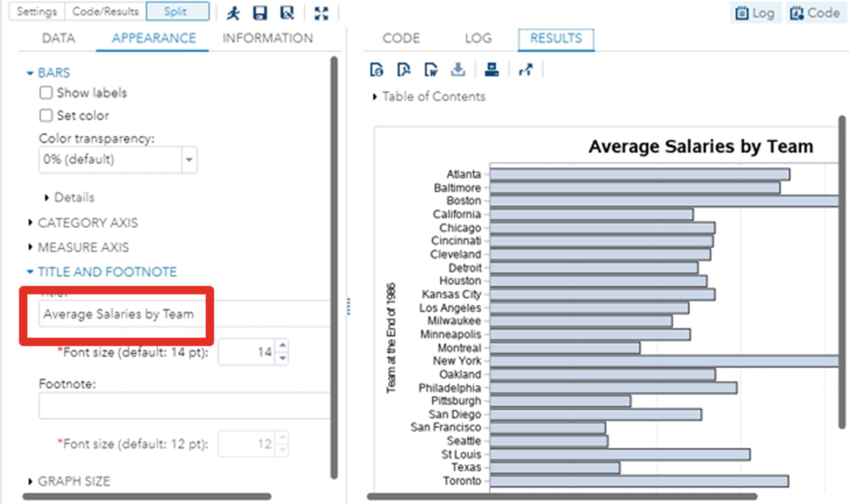Enable the Show labels option for bars
This screenshot has height=504, width=849.
pos(45,92)
